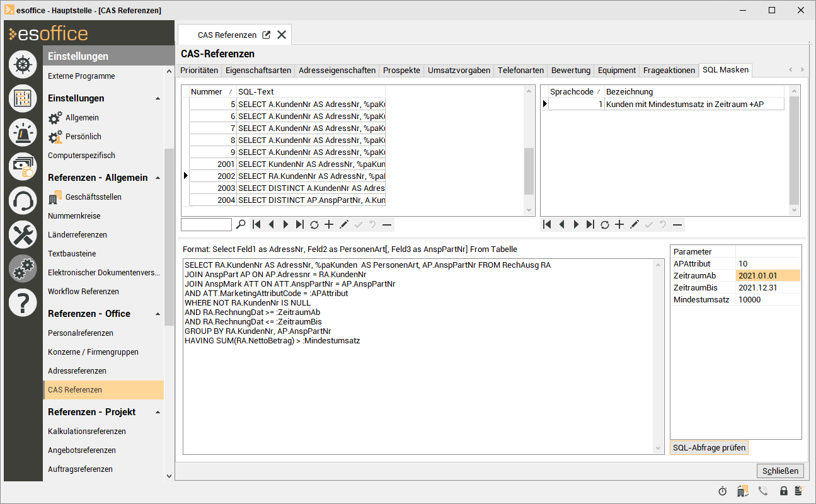Open Persönlich settings in sidebar
Viewport: 816px width, 504px height.
[83, 137]
